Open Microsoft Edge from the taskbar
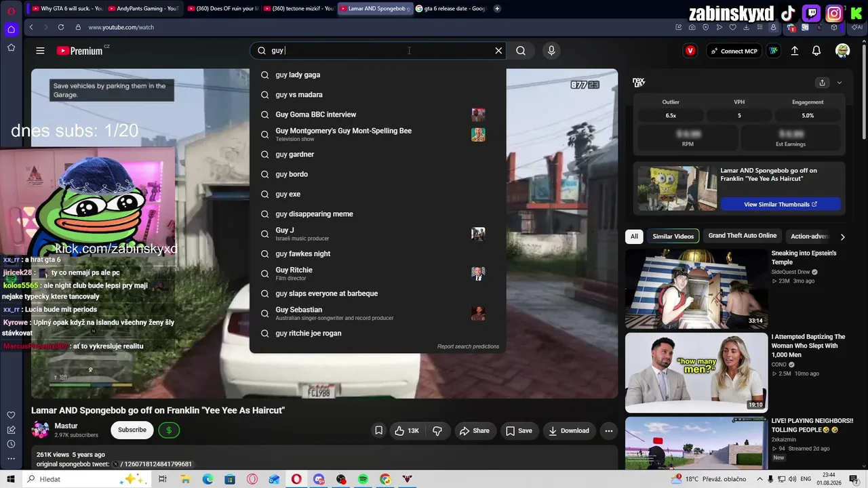 coord(208,479)
